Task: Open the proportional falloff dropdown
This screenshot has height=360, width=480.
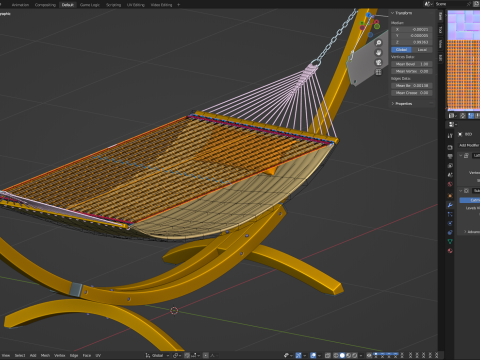Action: [214, 355]
